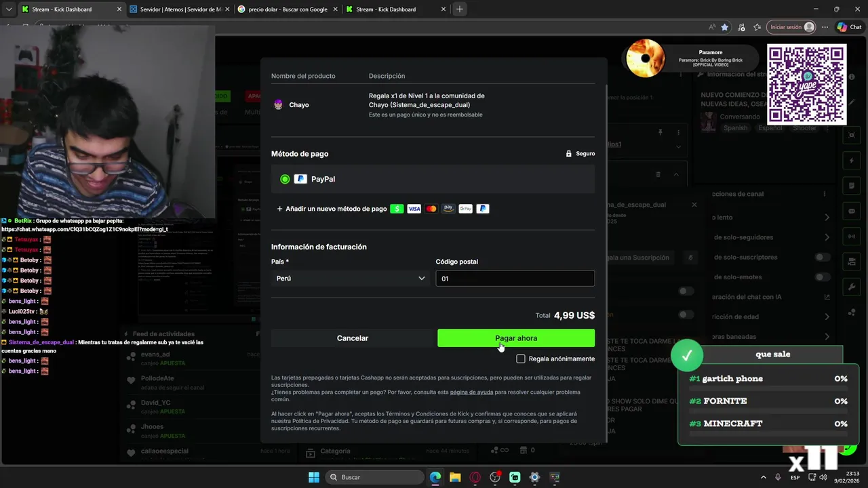Click the focus frame icon in right sidebar
Viewport: 868px width, 488px height.
pyautogui.click(x=852, y=135)
